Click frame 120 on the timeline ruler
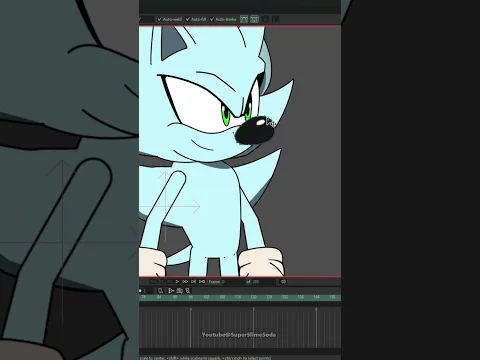 [254, 297]
